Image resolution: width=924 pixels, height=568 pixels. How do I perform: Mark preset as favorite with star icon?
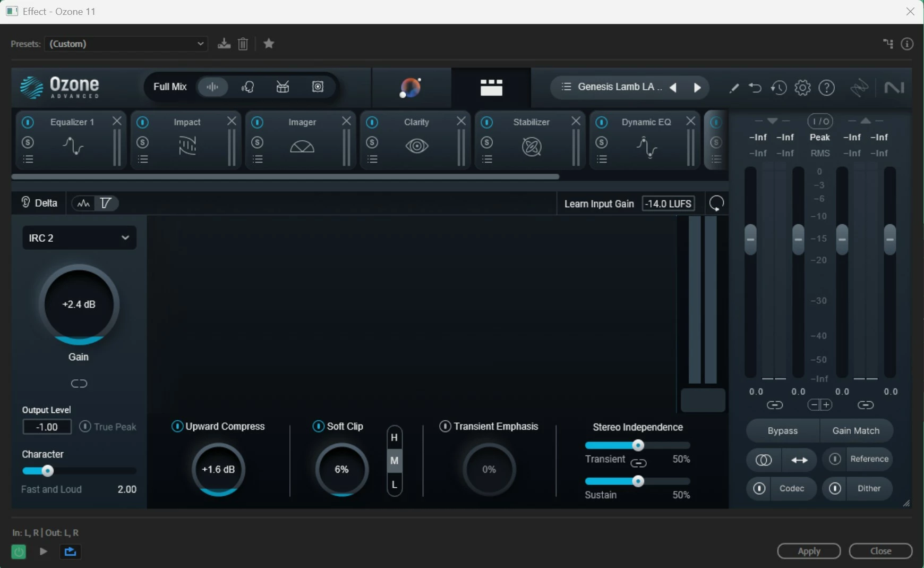pyautogui.click(x=269, y=44)
